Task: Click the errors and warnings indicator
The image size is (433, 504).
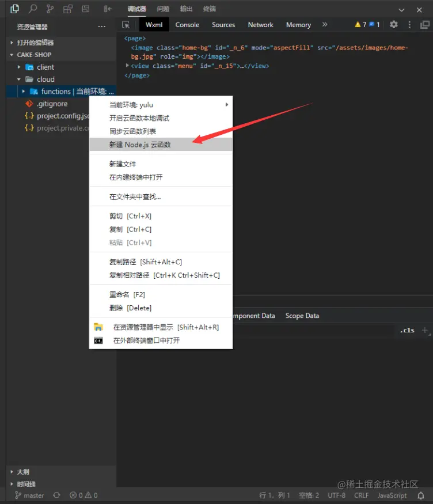Action: (x=83, y=495)
